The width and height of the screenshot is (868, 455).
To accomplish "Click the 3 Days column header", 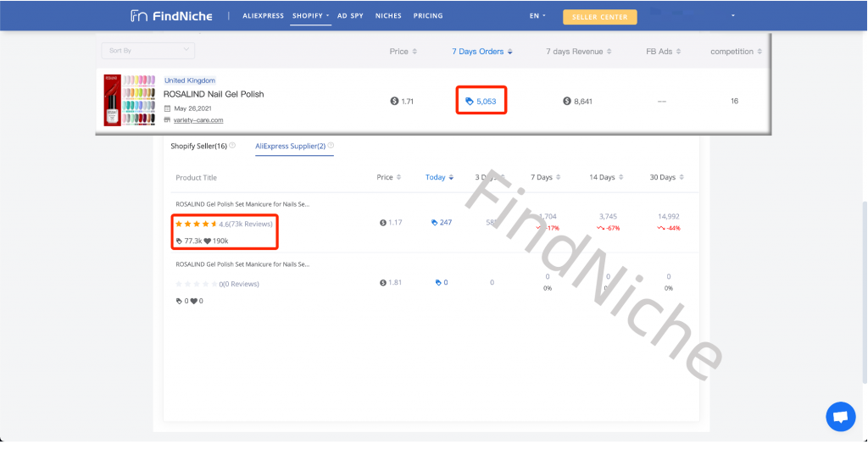I will coord(489,177).
